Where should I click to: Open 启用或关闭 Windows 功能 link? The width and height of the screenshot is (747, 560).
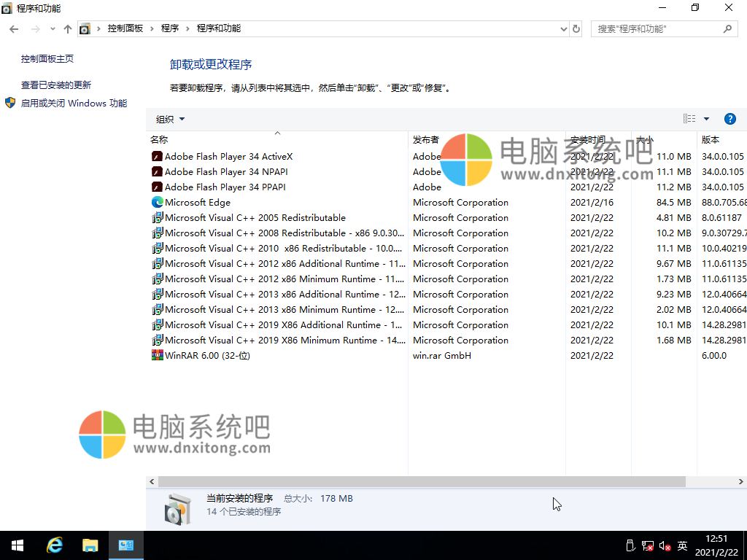coord(74,104)
